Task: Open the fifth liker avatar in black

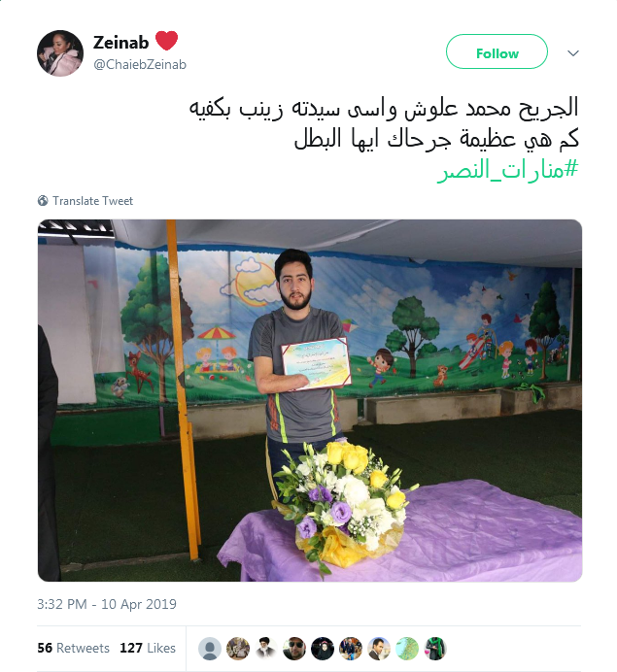Action: 323,648
